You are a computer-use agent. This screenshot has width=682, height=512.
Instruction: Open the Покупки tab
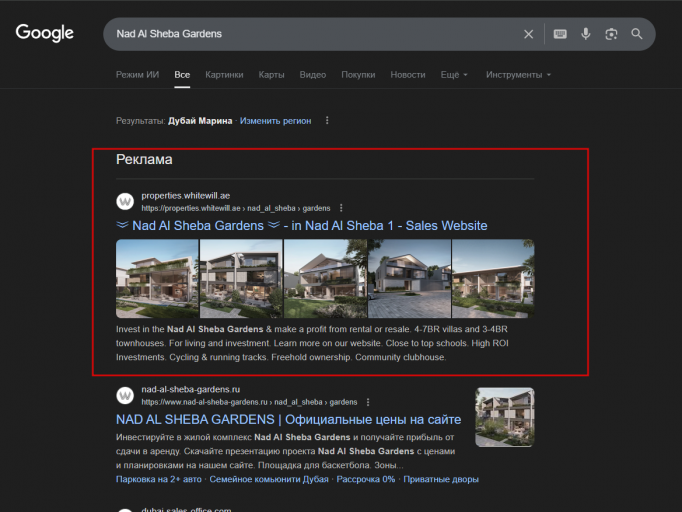coord(358,75)
